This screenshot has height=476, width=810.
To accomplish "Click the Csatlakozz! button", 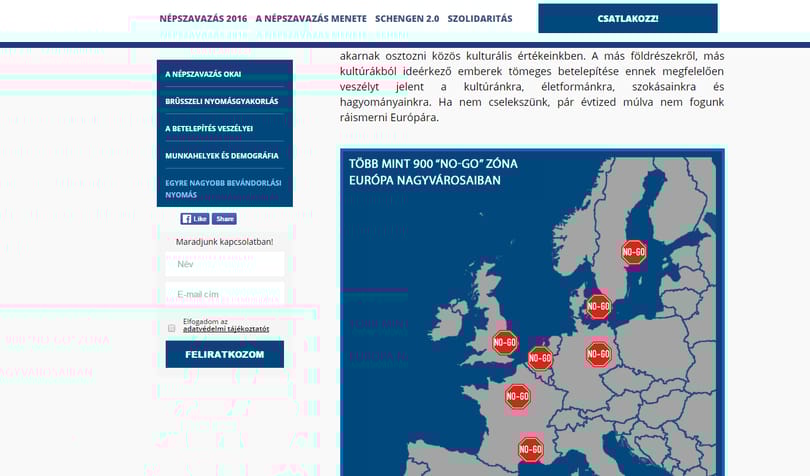I will click(628, 19).
